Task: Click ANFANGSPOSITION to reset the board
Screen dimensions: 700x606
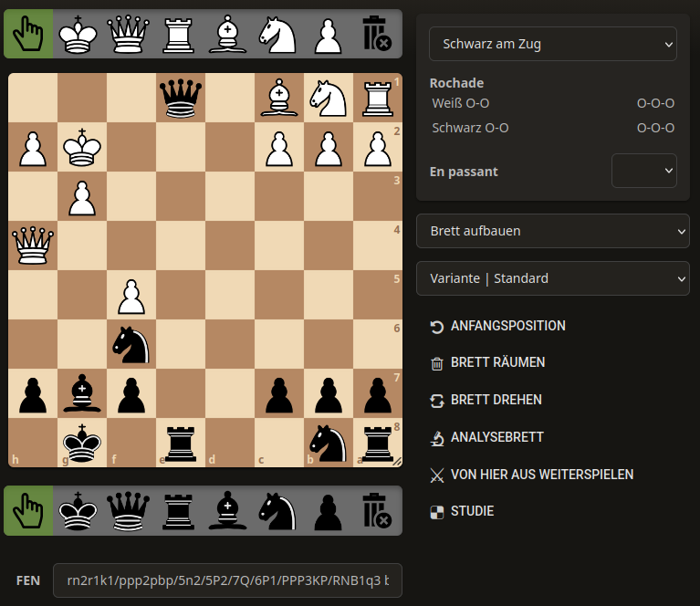Action: (x=507, y=326)
